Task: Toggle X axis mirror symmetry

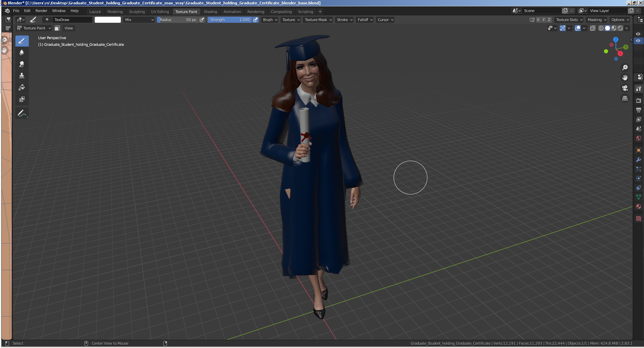Action: click(x=538, y=20)
